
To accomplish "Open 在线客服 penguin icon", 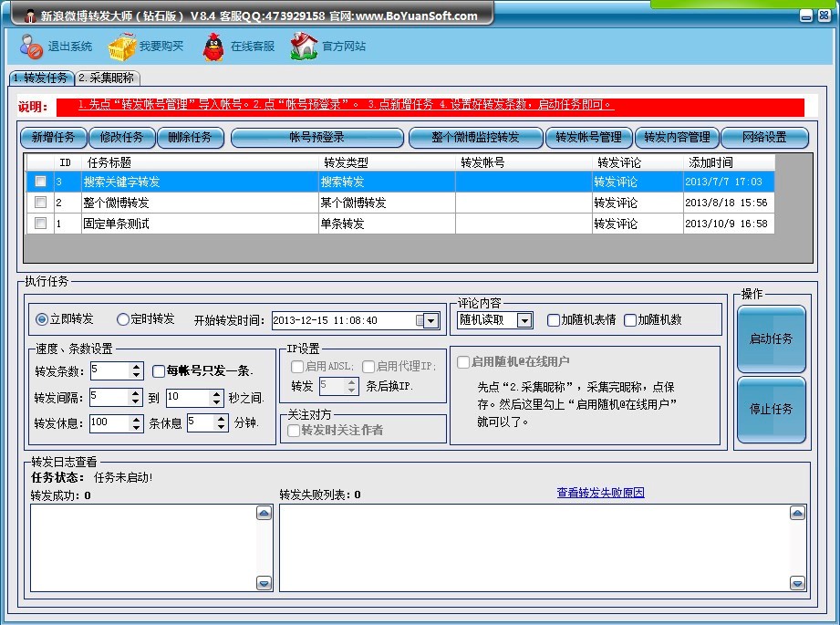I will 213,46.
